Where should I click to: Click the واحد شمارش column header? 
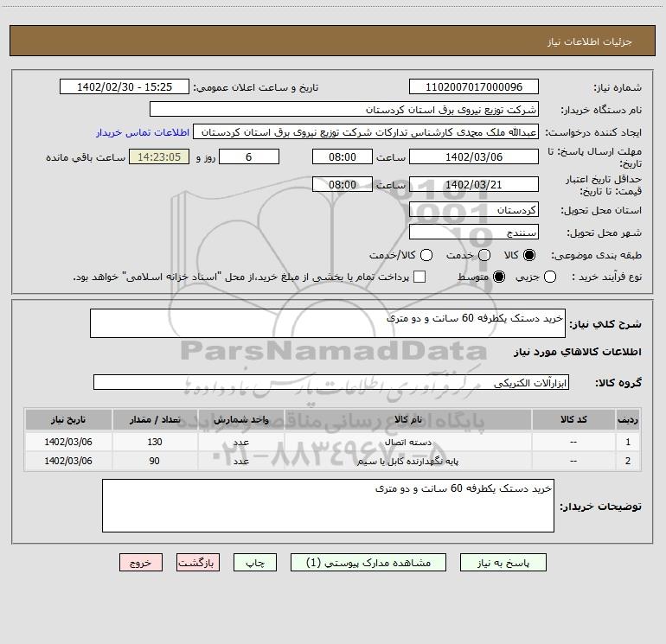[x=240, y=419]
